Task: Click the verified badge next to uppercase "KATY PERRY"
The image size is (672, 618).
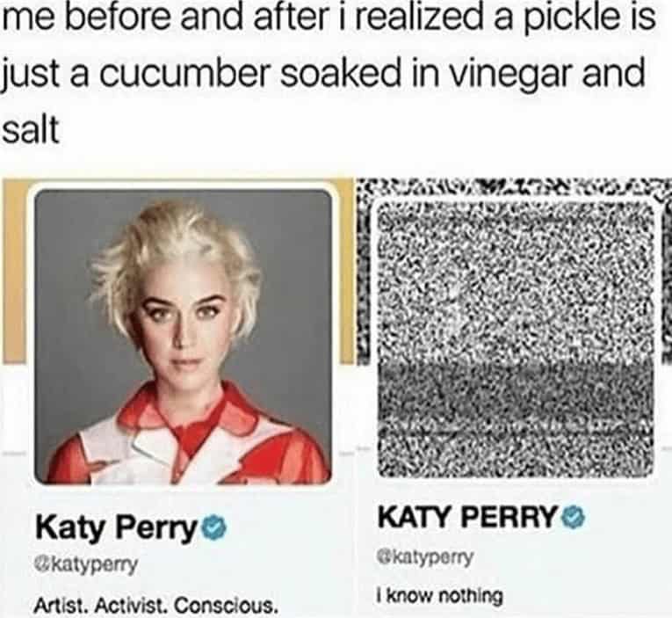Action: coord(574,516)
